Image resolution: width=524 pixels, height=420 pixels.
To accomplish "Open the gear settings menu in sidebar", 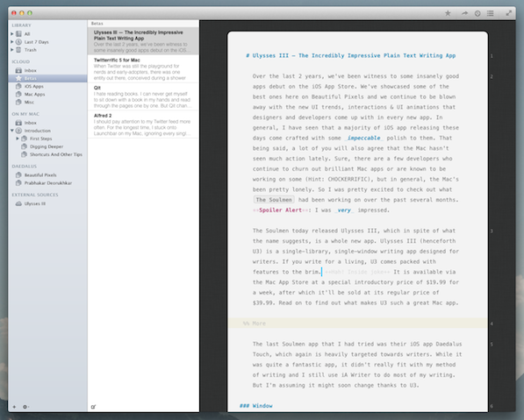I will coord(25,407).
